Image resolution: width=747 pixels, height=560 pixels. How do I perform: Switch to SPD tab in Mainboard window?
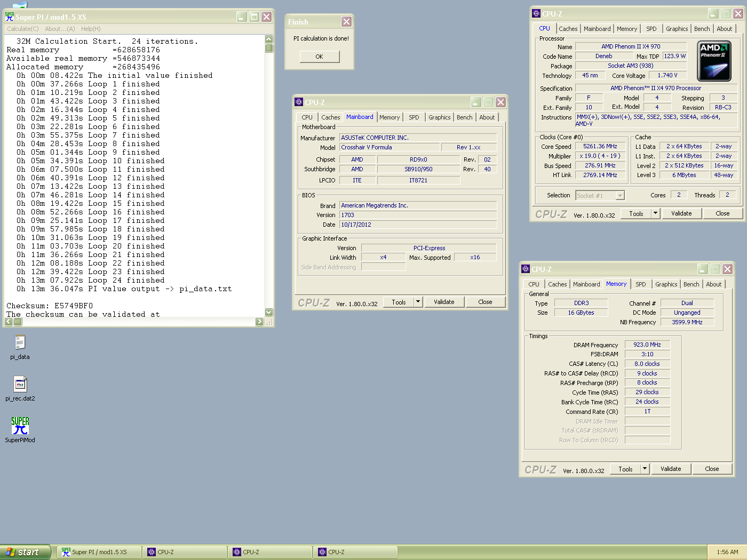(414, 117)
